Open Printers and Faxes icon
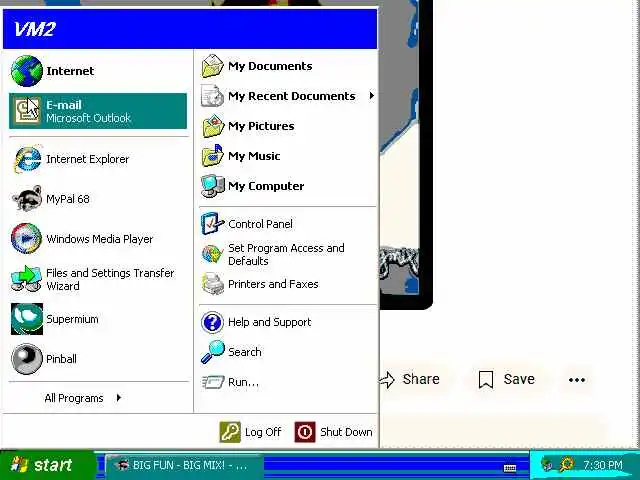Screen dimensions: 640x480 tap(213, 284)
